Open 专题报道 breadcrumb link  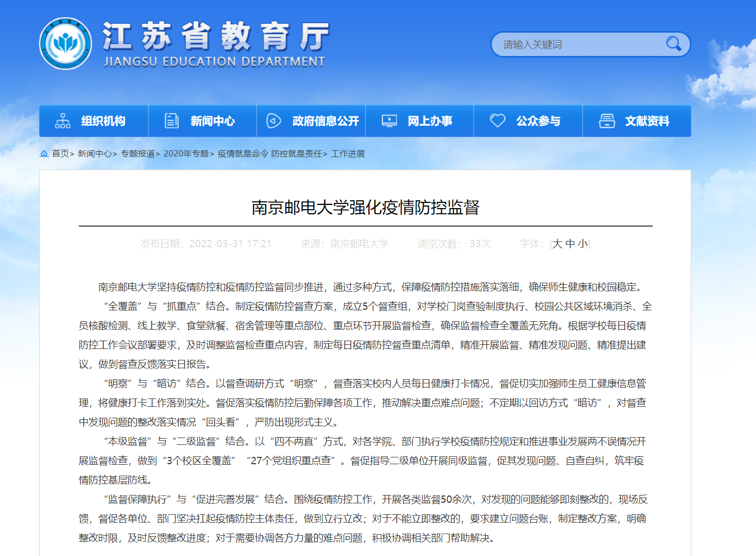click(138, 153)
